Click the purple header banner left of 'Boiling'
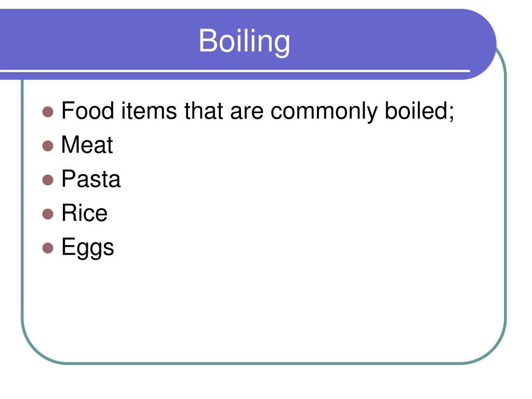 click(x=98, y=41)
